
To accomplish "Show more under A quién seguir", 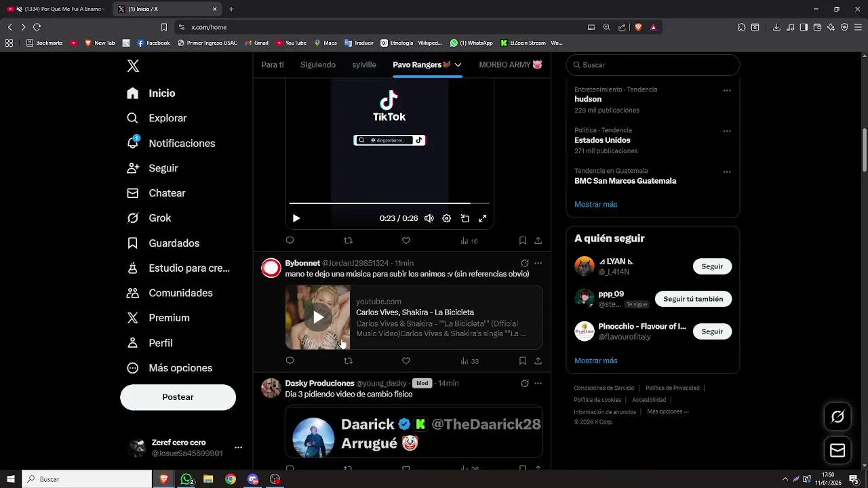I will 596,361.
